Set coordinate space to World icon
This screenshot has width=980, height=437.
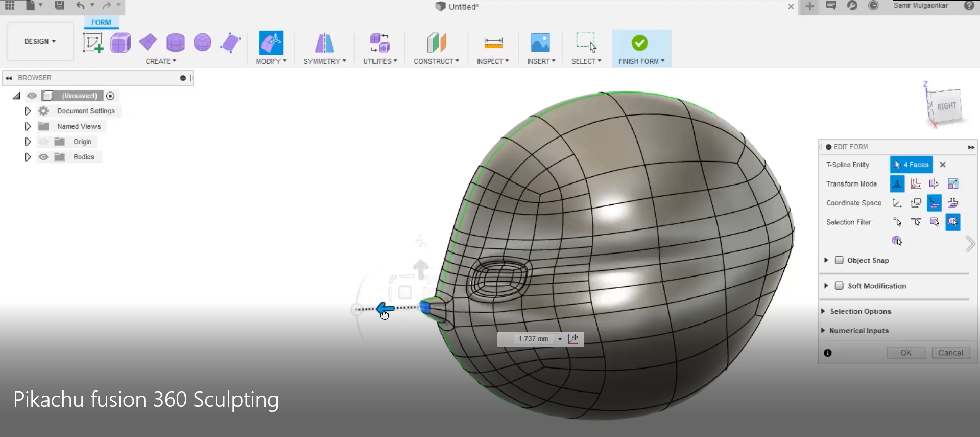(x=897, y=203)
